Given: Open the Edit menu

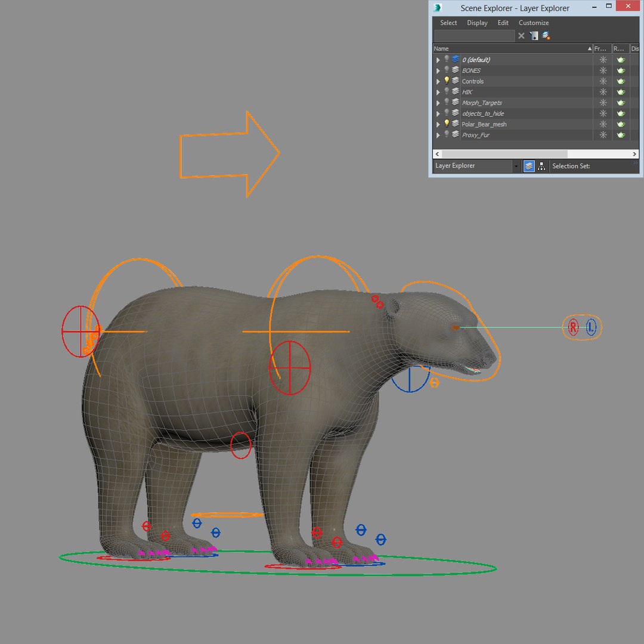Looking at the screenshot, I should tap(503, 23).
